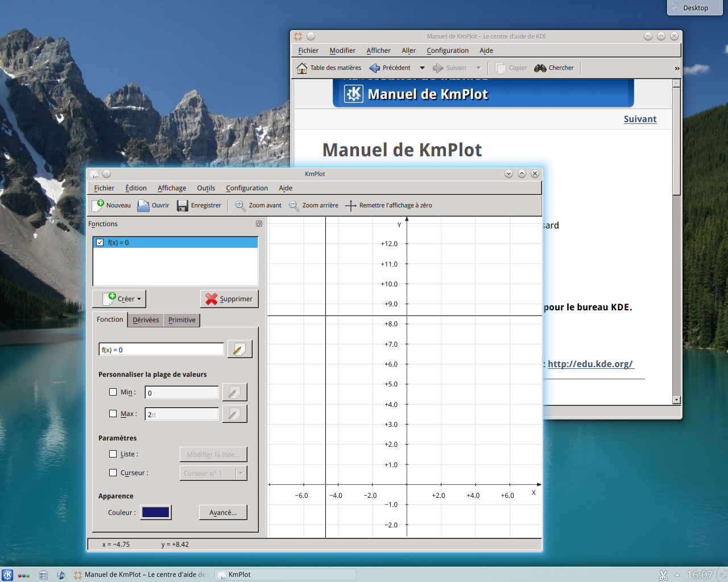Screen dimensions: 728x582
Task: Go home via Table des matières icon
Action: (x=302, y=68)
